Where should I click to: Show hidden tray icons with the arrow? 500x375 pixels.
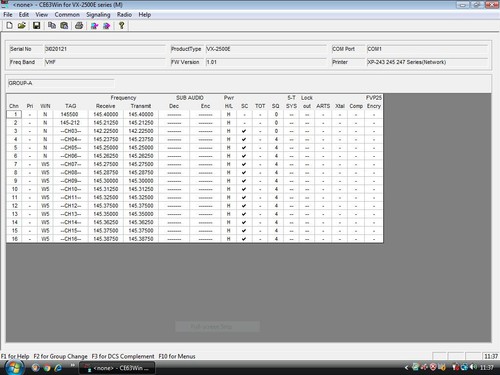(406, 368)
